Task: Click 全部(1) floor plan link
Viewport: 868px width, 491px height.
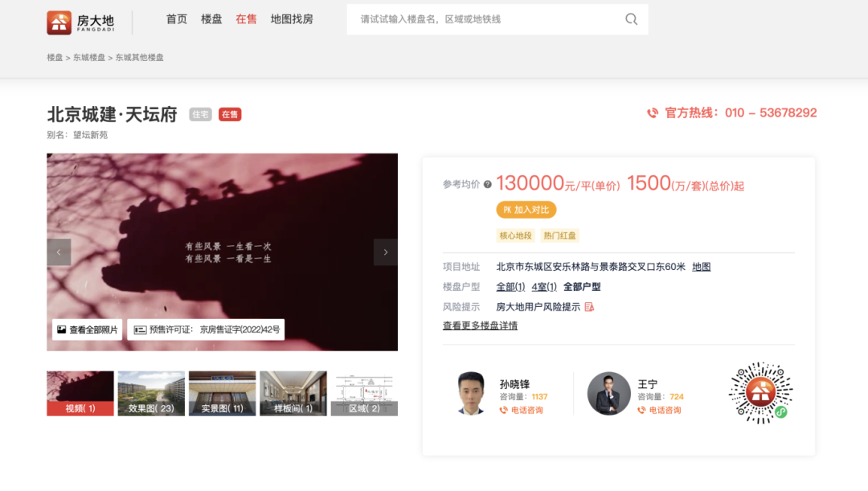Action: pyautogui.click(x=510, y=287)
